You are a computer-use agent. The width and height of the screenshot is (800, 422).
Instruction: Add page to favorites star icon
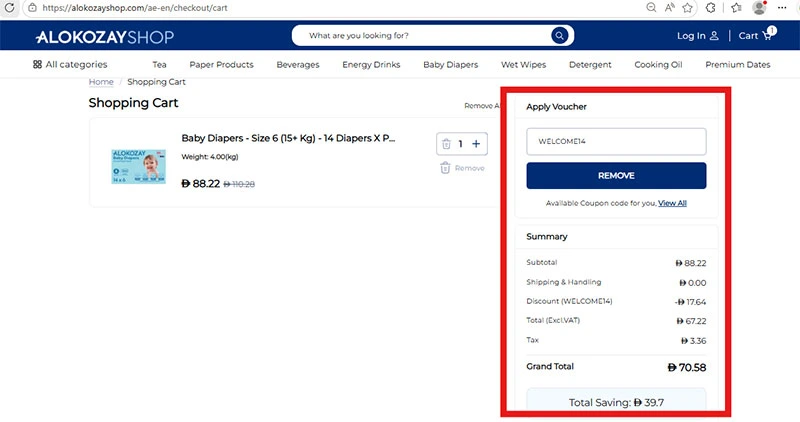tap(688, 8)
